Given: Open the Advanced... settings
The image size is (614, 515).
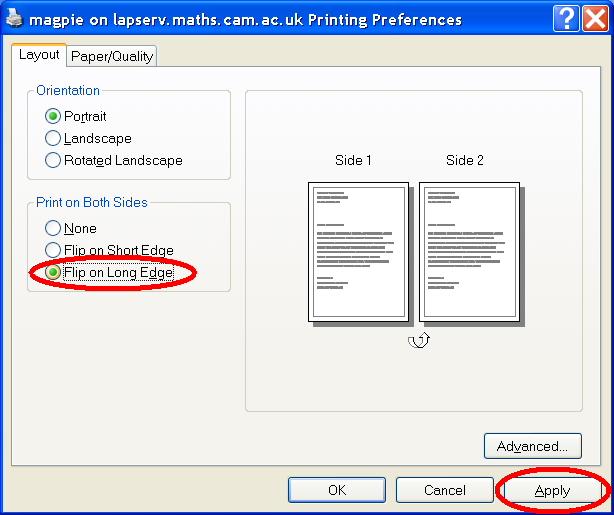Looking at the screenshot, I should (532, 446).
